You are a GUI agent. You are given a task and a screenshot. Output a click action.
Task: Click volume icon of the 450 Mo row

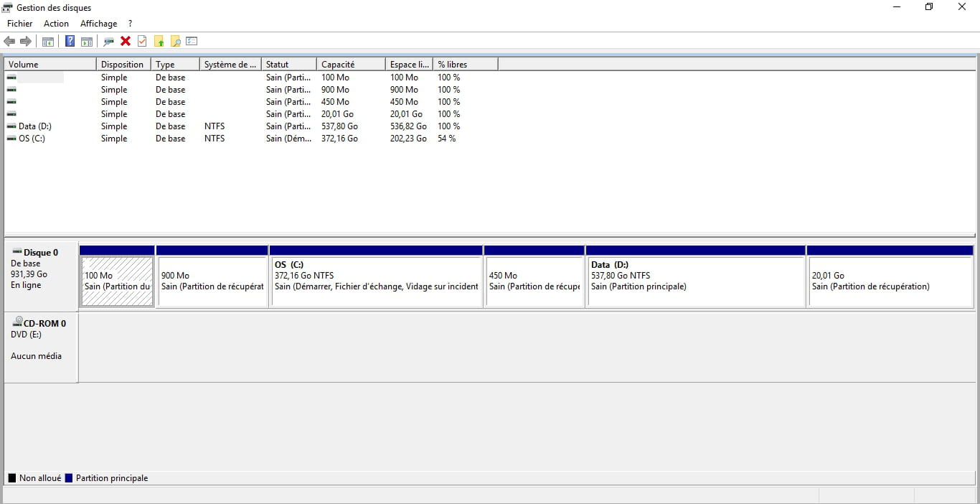coord(11,101)
